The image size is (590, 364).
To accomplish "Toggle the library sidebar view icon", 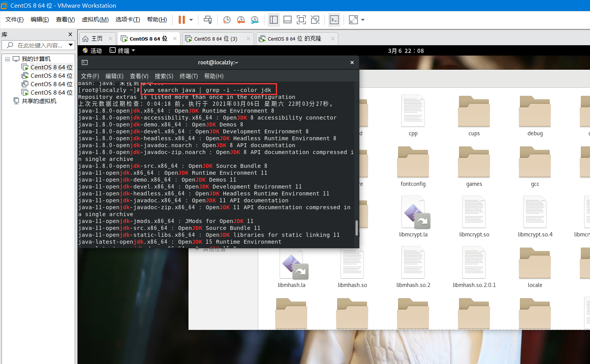I will (x=274, y=20).
